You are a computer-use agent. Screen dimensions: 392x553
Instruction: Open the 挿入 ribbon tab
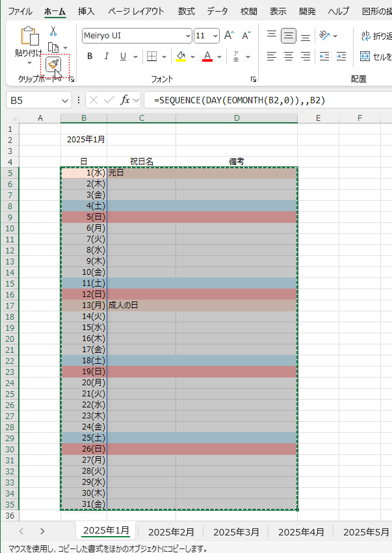coord(86,12)
